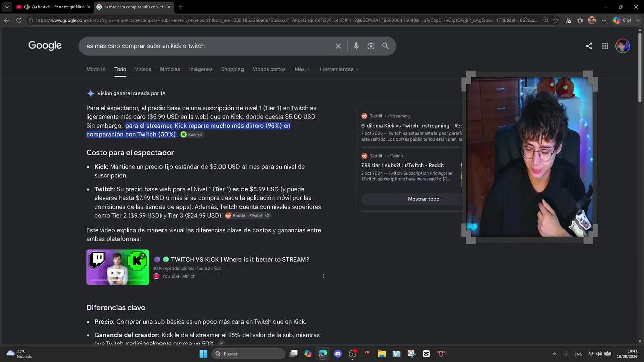This screenshot has height=362, width=644.
Task: Open Google Lens image search
Action: (x=371, y=46)
